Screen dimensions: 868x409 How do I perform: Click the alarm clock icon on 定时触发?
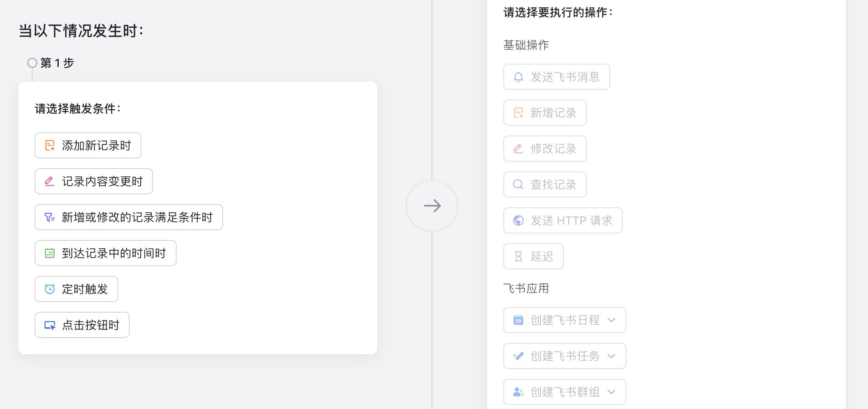point(50,289)
